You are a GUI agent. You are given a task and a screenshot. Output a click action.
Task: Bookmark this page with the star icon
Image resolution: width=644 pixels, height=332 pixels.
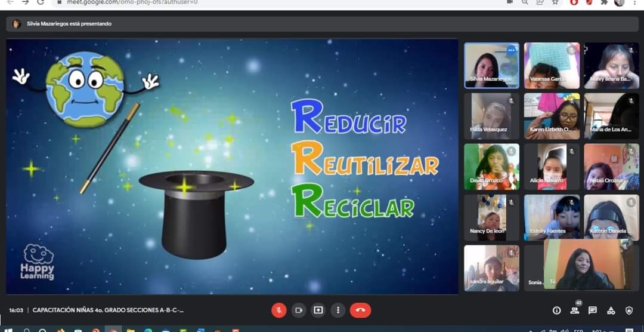[x=555, y=2]
